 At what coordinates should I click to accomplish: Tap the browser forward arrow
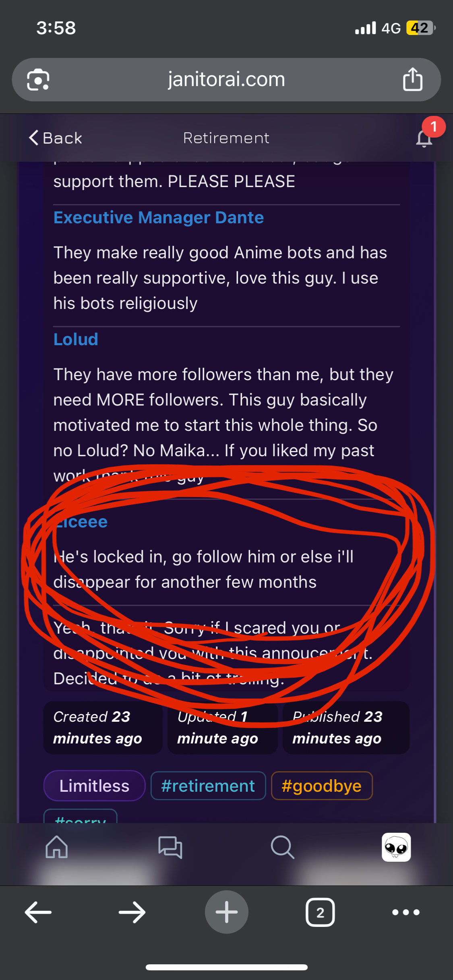pos(132,912)
